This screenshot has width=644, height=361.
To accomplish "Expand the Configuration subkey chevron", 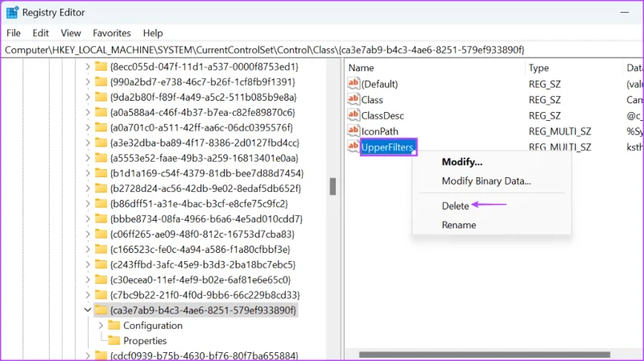I will coord(101,326).
